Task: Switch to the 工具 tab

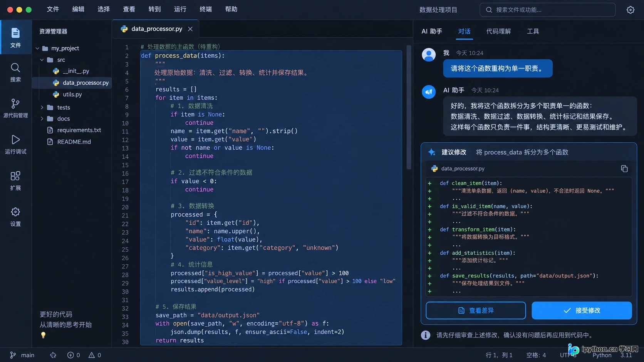Action: click(x=533, y=32)
